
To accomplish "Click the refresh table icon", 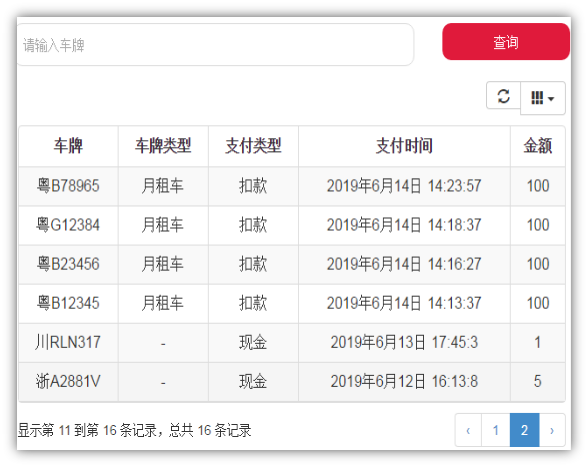I will (x=503, y=96).
